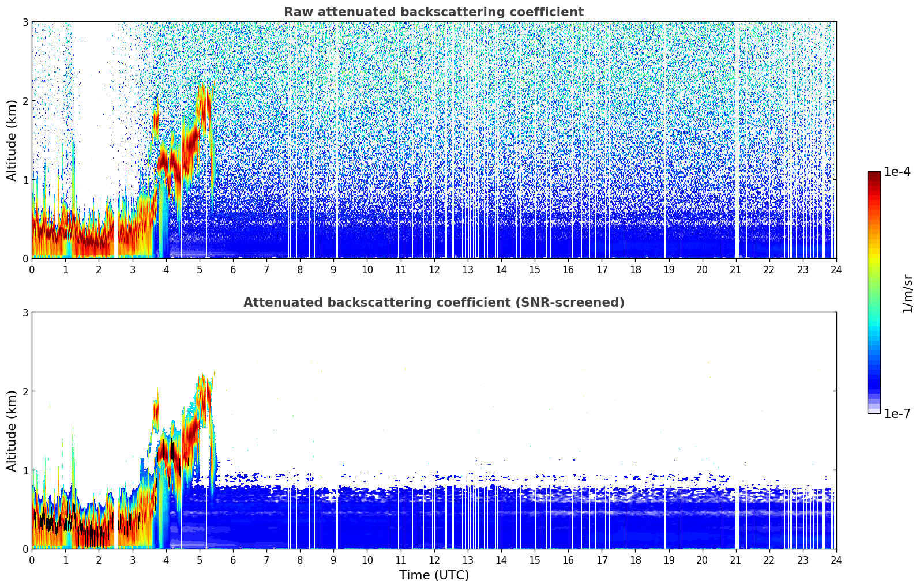Click the "1/m/sr" colorbar unit label
920x588 pixels.
click(x=907, y=293)
